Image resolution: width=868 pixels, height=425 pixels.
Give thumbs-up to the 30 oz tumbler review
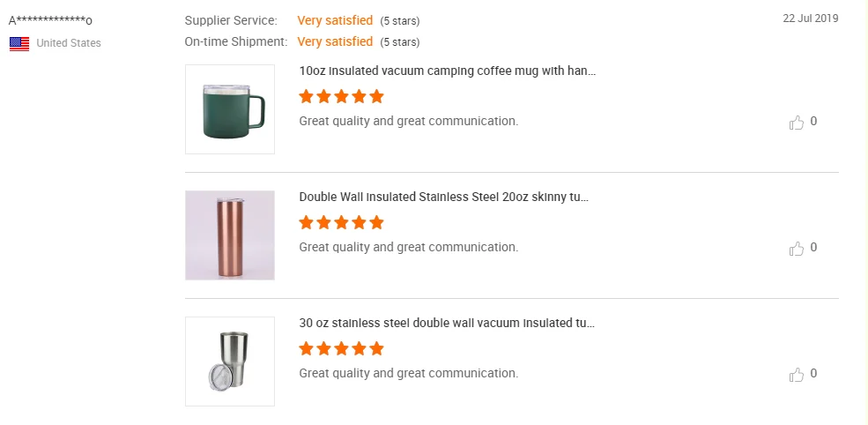796,375
